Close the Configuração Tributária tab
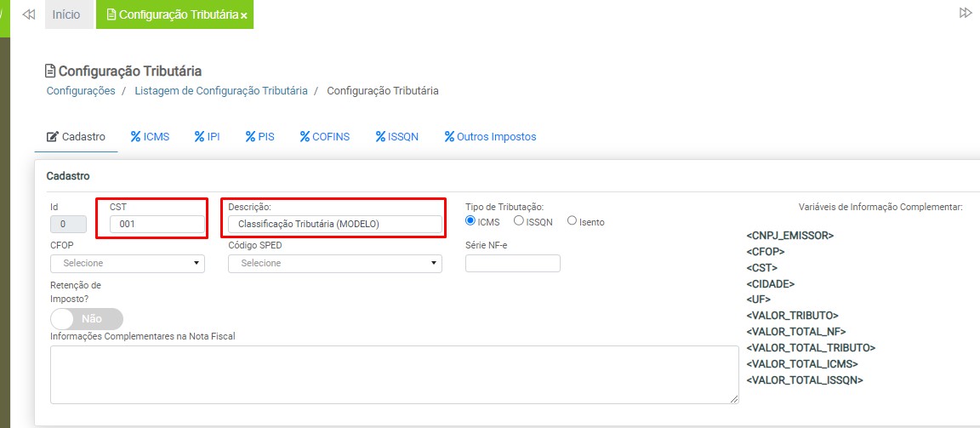The image size is (980, 428). (244, 16)
